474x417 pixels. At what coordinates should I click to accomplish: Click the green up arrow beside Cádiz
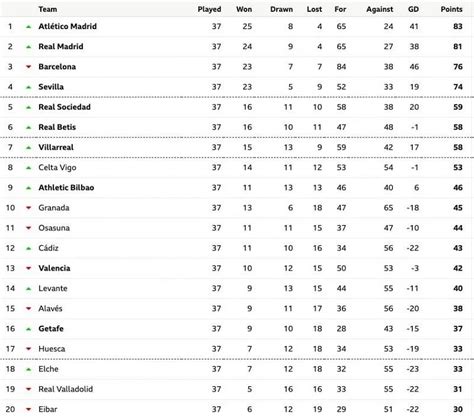coord(29,248)
